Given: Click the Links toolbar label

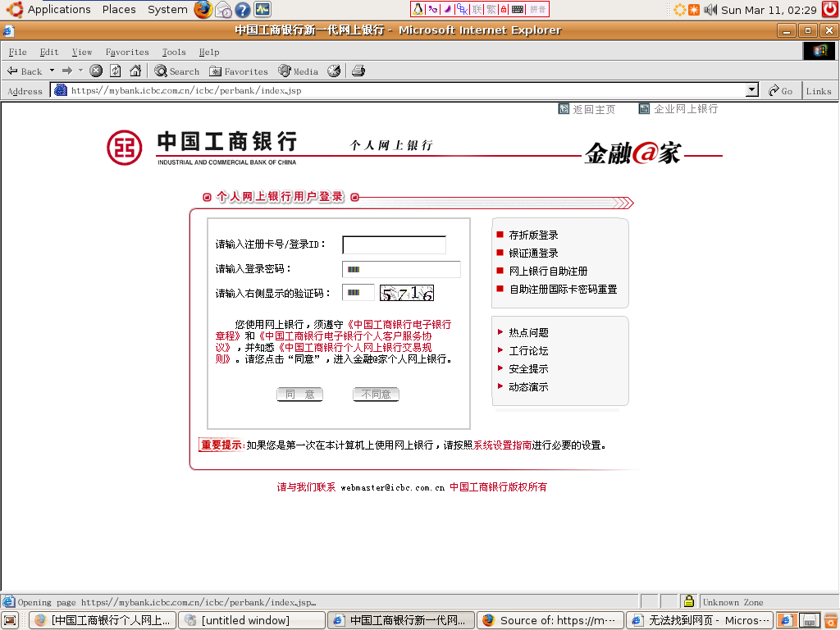Looking at the screenshot, I should pos(819,91).
